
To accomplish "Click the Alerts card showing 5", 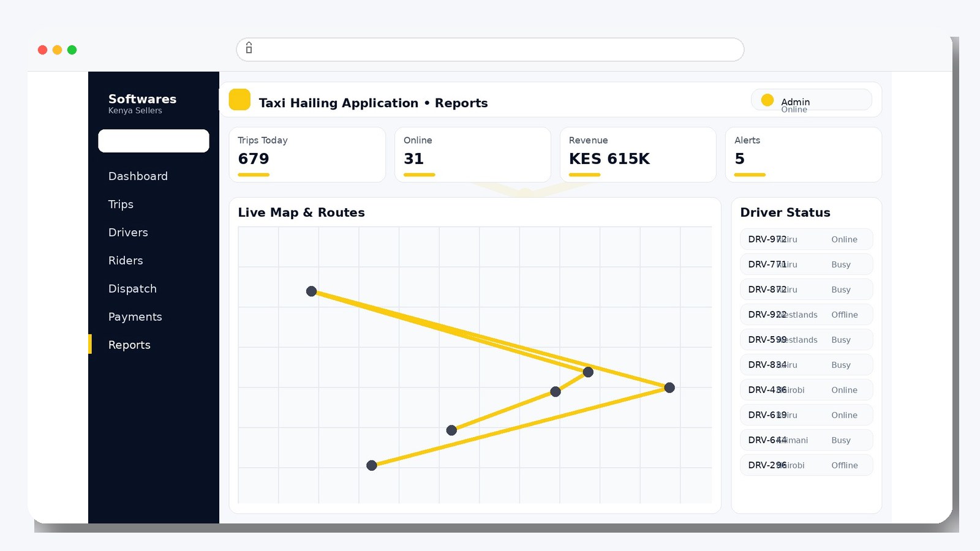I will click(803, 154).
